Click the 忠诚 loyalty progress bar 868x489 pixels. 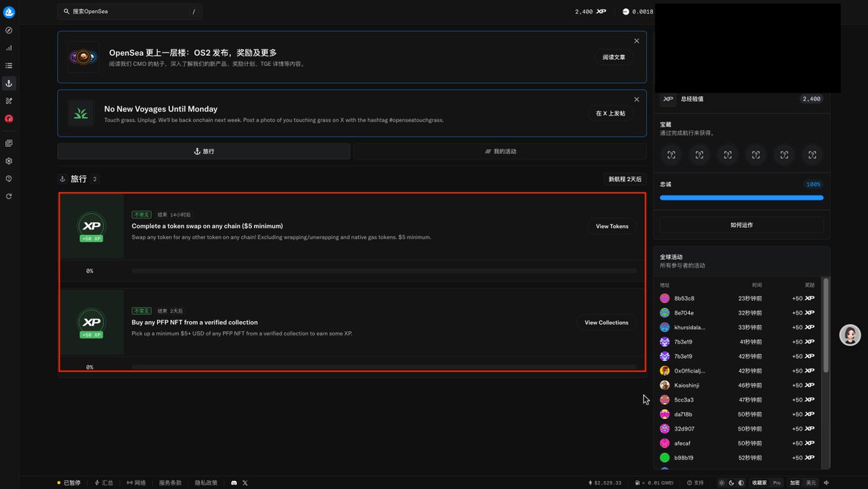pyautogui.click(x=741, y=197)
